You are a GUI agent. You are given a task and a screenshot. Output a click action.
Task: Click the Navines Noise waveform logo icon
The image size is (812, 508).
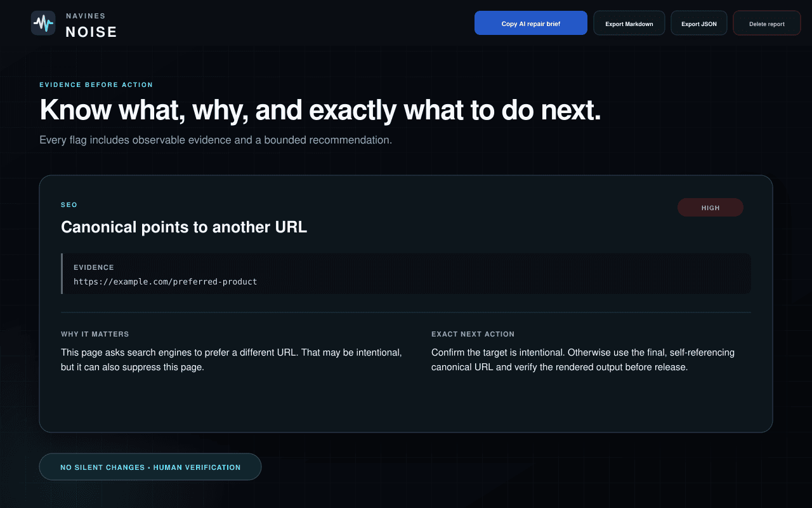pyautogui.click(x=43, y=23)
